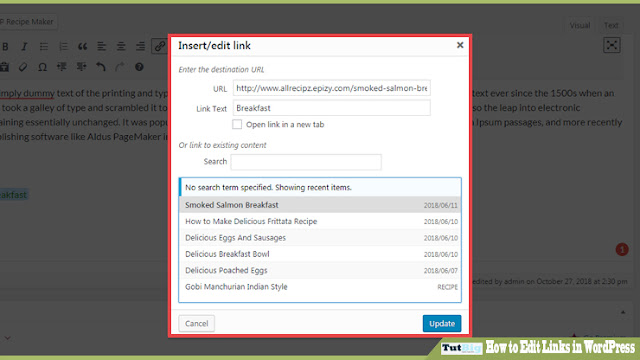This screenshot has width=640, height=360.
Task: Open keyboard shortcuts help icon
Action: coord(139,67)
